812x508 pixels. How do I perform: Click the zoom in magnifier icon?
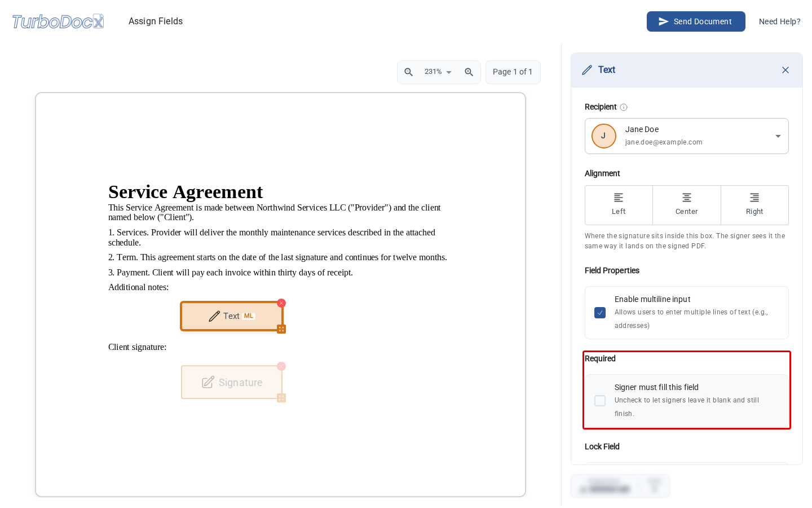469,72
